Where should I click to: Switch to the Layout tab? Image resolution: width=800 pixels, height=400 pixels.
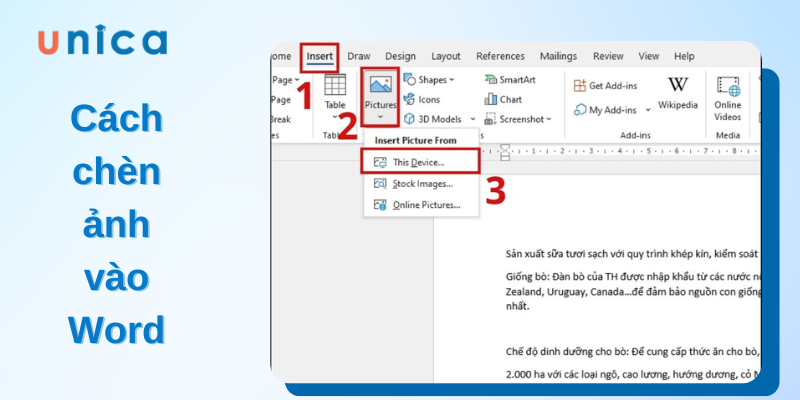tap(446, 56)
